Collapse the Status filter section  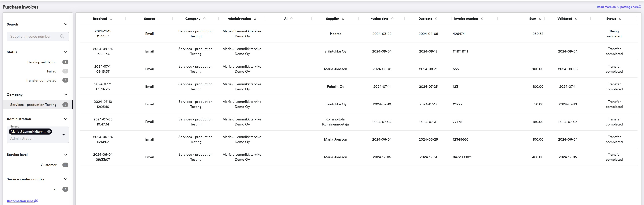66,52
